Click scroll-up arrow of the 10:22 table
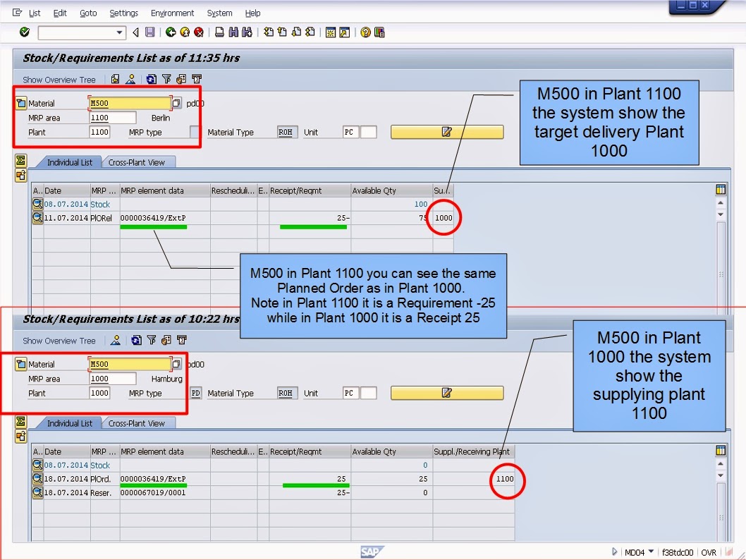Screen dimensions: 746x560 (x=721, y=464)
